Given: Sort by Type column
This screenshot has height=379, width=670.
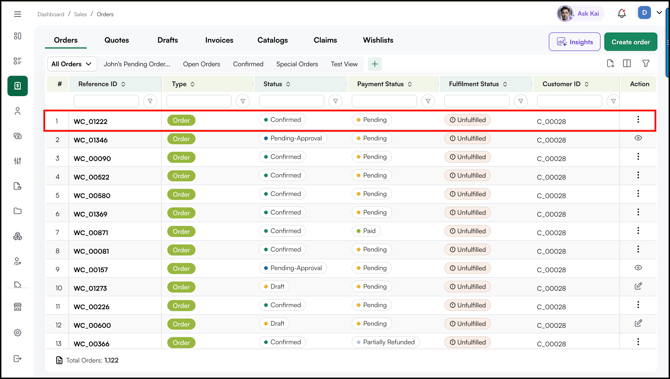Looking at the screenshot, I should coord(192,84).
